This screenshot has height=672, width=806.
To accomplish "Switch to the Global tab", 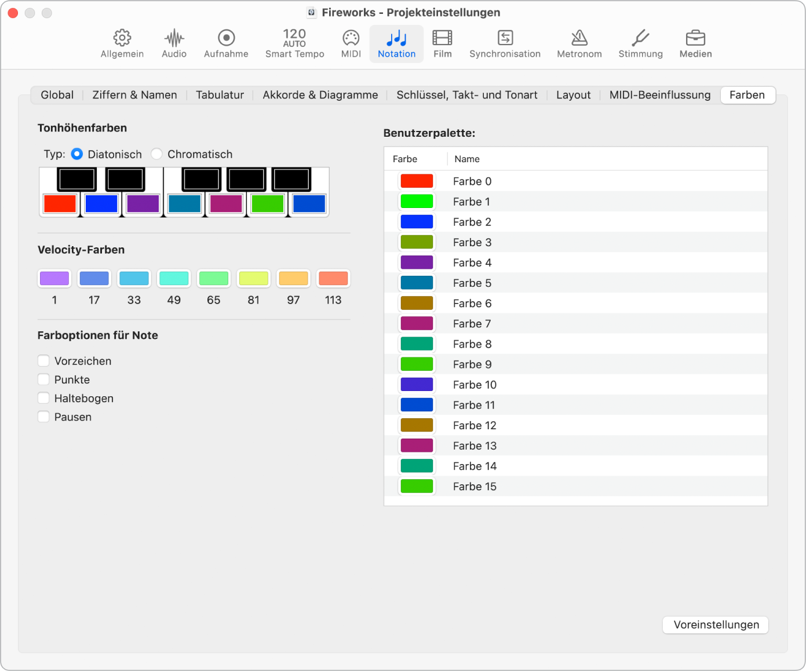I will coord(57,95).
